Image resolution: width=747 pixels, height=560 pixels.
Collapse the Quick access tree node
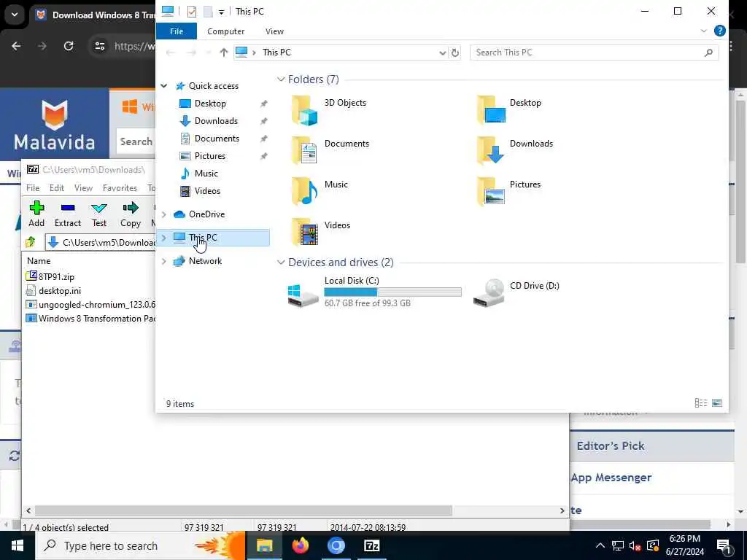164,86
